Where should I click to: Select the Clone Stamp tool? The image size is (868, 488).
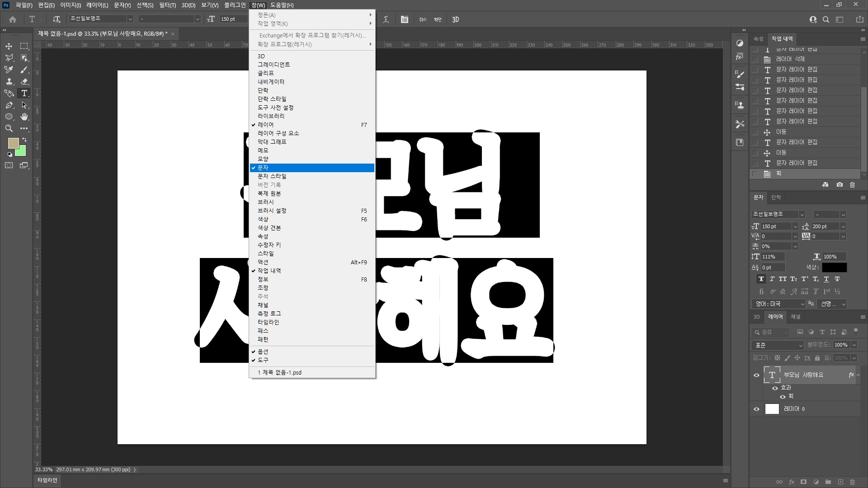pyautogui.click(x=9, y=81)
